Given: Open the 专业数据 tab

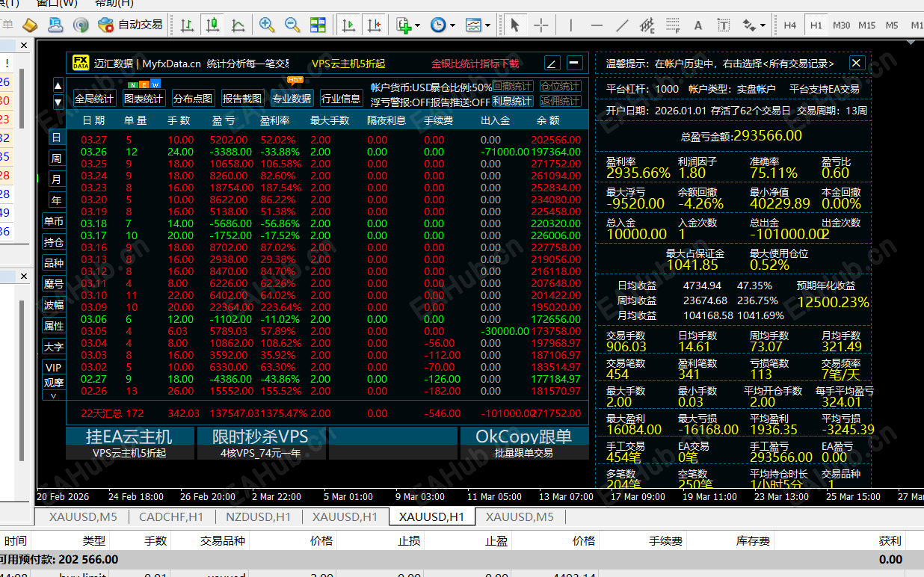Looking at the screenshot, I should tap(292, 98).
